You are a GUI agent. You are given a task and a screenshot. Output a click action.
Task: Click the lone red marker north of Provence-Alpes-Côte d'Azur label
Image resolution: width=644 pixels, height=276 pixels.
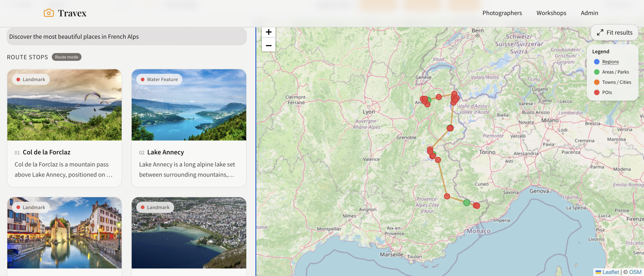click(447, 196)
